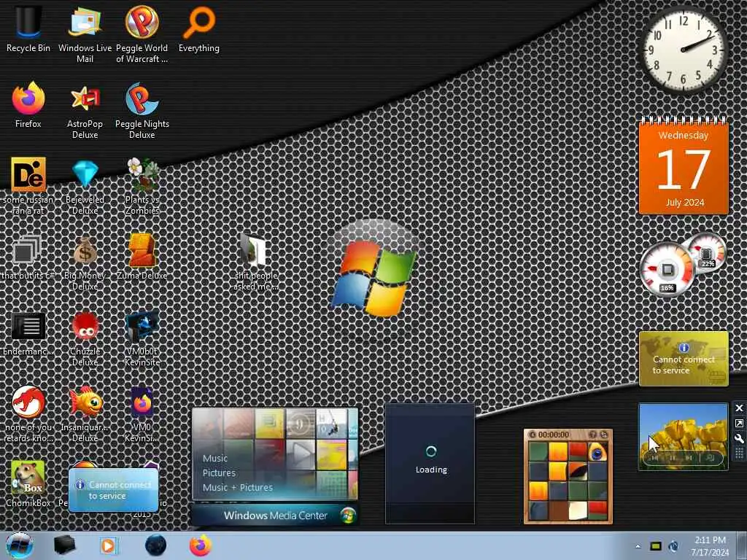Select the 'that but its c#' desktop icon
Image resolution: width=747 pixels, height=560 pixels.
(28, 257)
